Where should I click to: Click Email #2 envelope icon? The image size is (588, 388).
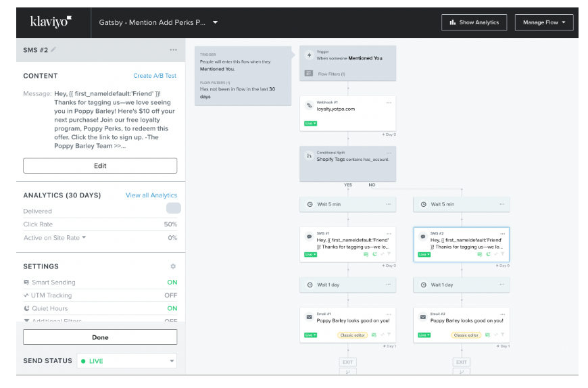point(422,317)
